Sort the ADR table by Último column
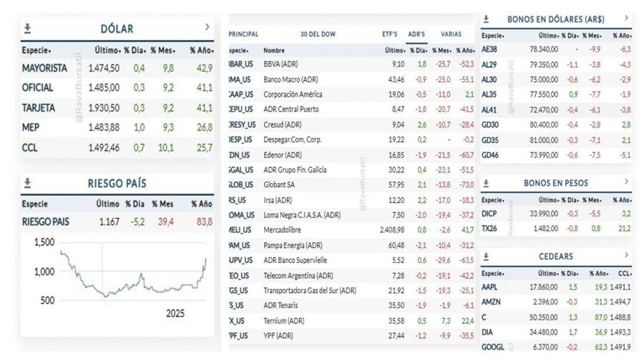644x361 pixels. click(x=395, y=51)
